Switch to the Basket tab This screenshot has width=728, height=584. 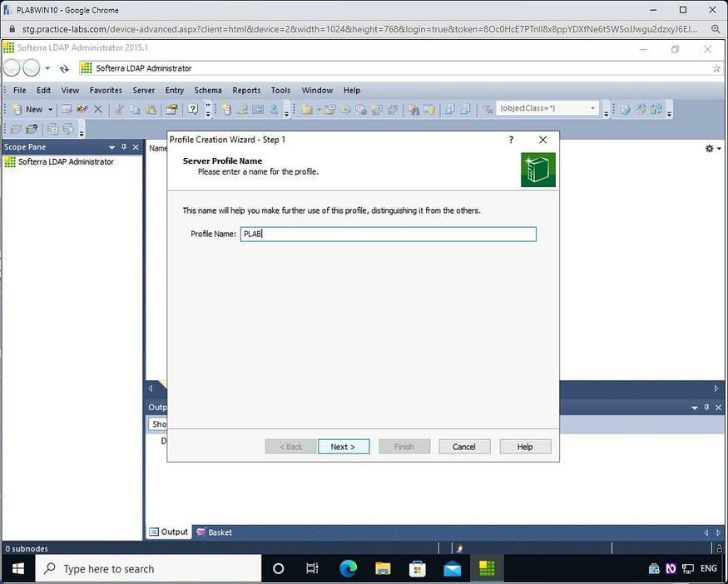214,532
